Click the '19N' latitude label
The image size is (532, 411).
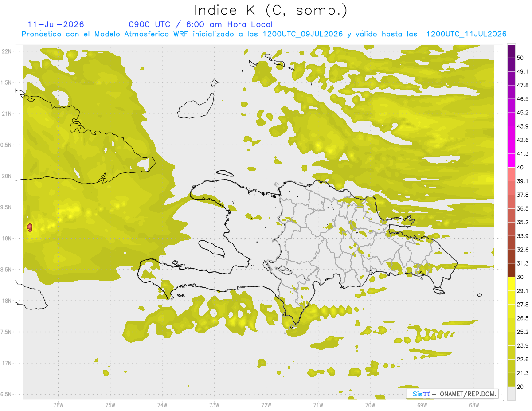pos(7,238)
